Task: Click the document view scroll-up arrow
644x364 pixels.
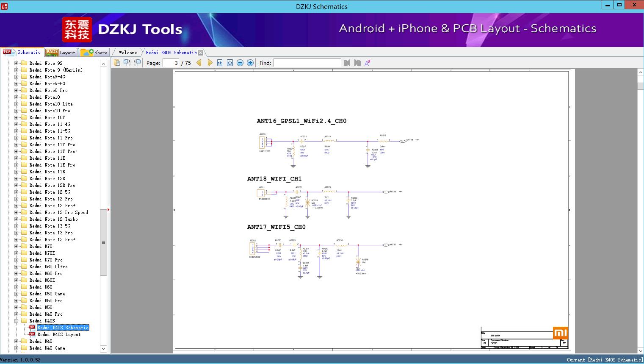Action: 641,72
